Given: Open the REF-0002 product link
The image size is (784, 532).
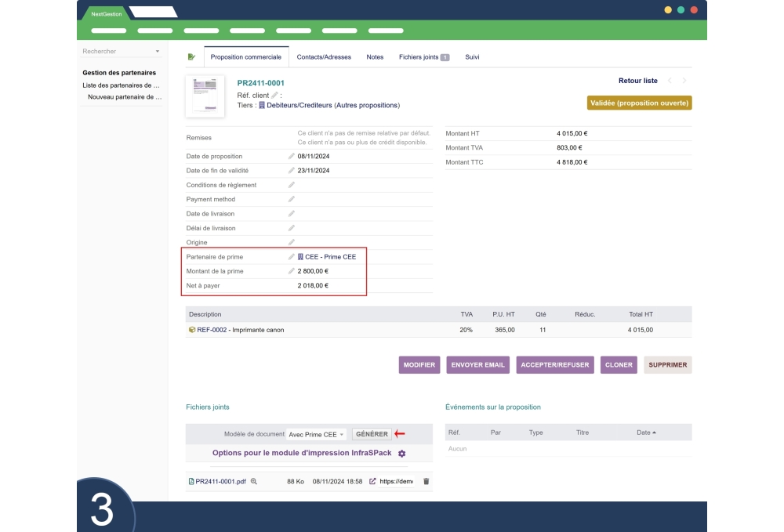Looking at the screenshot, I should tap(212, 330).
